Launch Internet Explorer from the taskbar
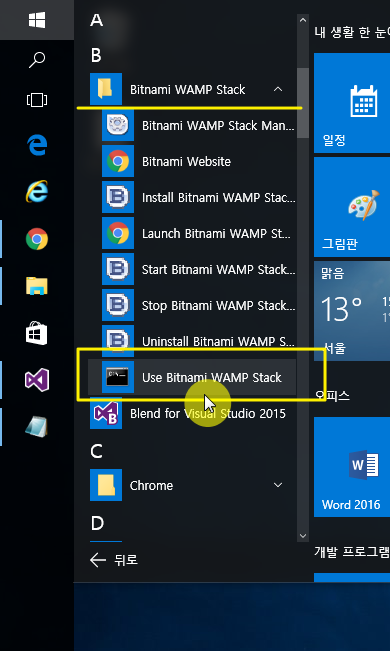 click(x=37, y=191)
